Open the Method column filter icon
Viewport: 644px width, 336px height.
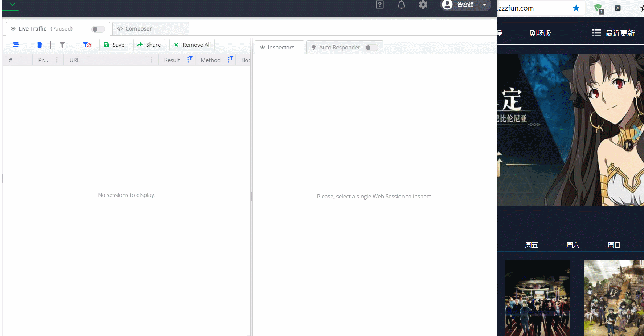click(x=230, y=60)
